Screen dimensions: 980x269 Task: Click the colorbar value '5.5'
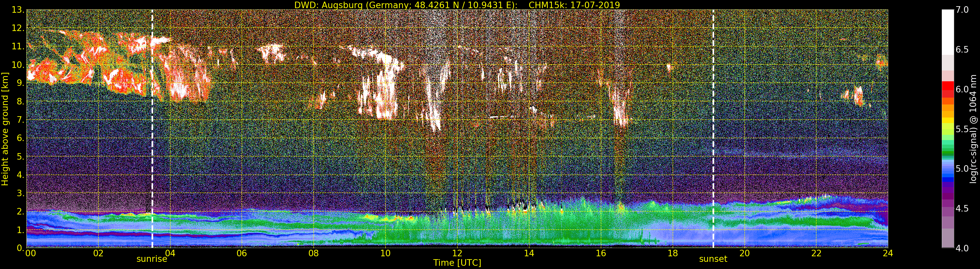(x=962, y=129)
